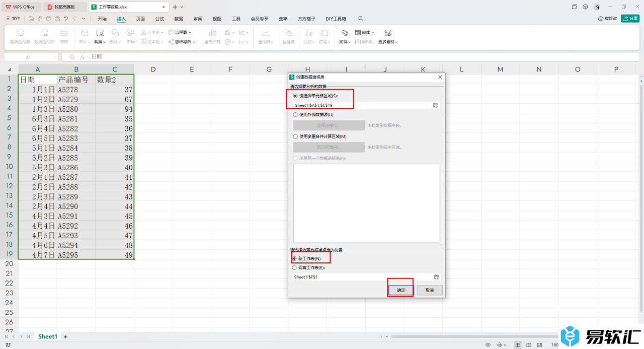Click range picker icon beside Sheet1!$F$1

pyautogui.click(x=436, y=277)
